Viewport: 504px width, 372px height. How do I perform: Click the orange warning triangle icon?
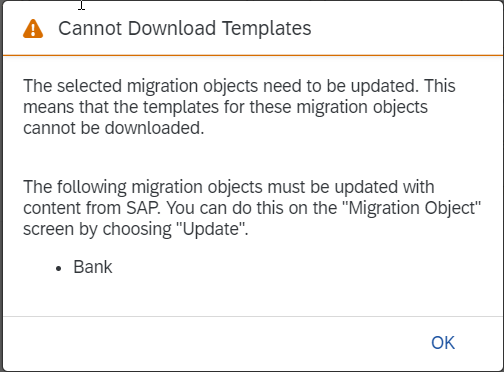33,29
